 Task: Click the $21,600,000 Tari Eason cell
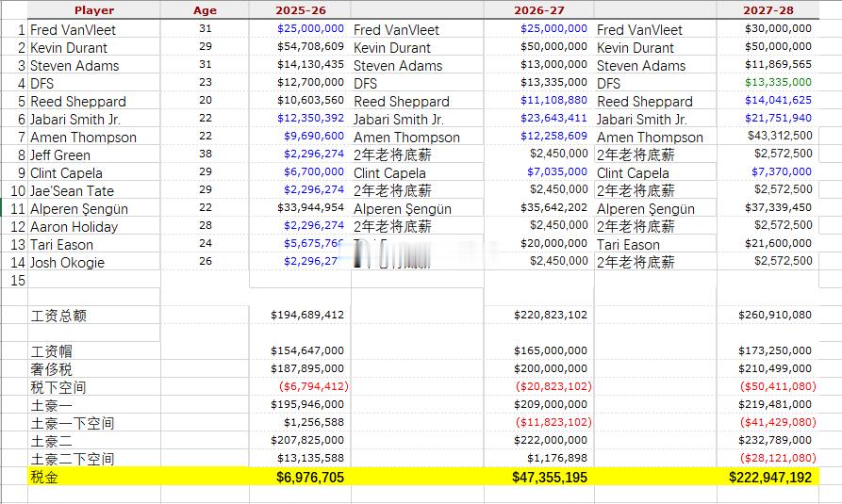(778, 243)
